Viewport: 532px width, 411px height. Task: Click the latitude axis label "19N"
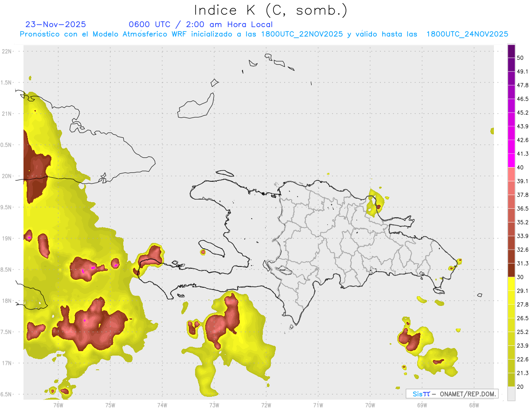click(7, 238)
